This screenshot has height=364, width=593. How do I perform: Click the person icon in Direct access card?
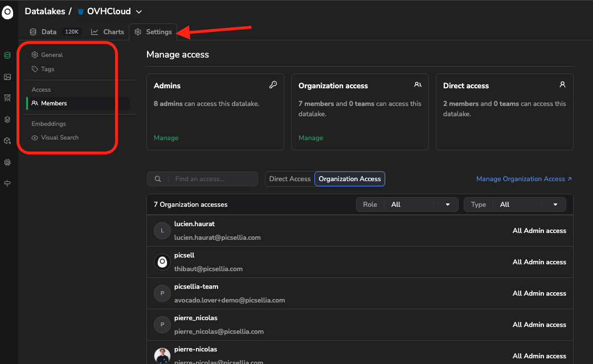562,85
